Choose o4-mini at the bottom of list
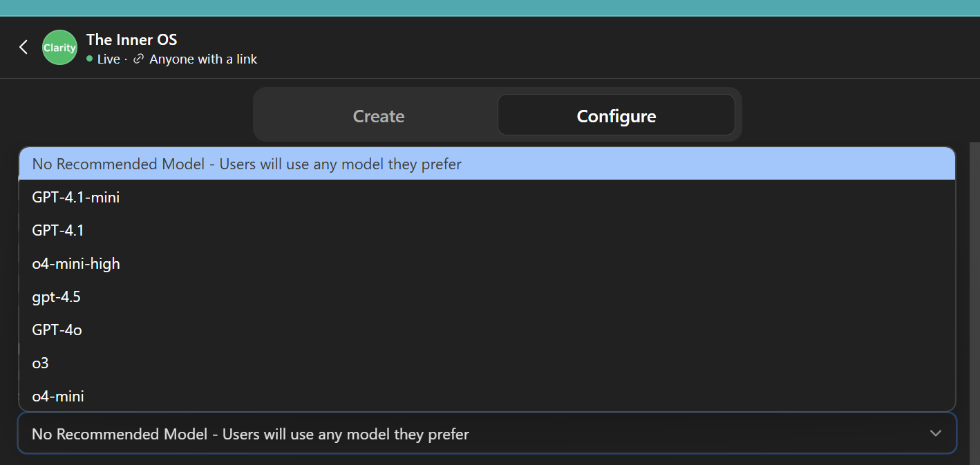The image size is (980, 465). pos(487,396)
